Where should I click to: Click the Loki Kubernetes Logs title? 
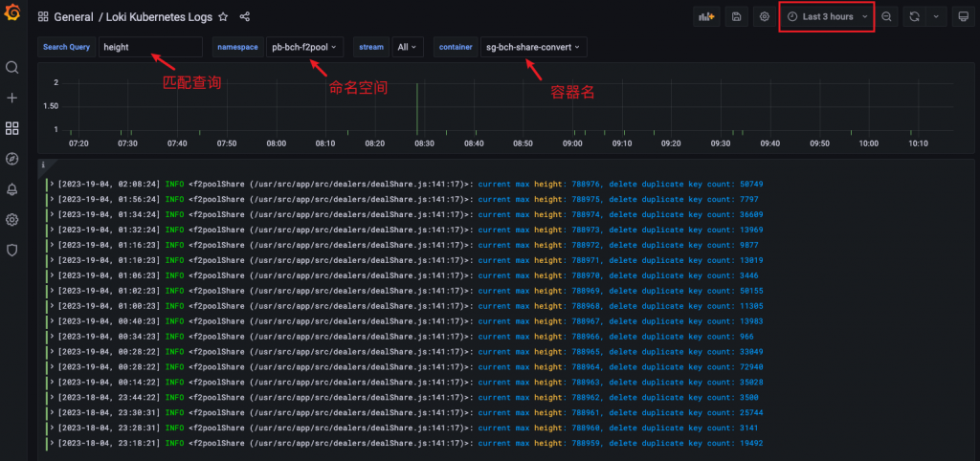pyautogui.click(x=160, y=17)
